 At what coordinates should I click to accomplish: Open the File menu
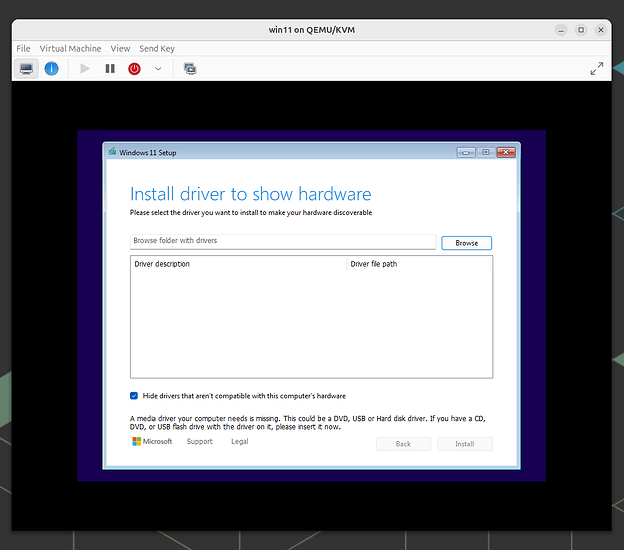point(23,49)
